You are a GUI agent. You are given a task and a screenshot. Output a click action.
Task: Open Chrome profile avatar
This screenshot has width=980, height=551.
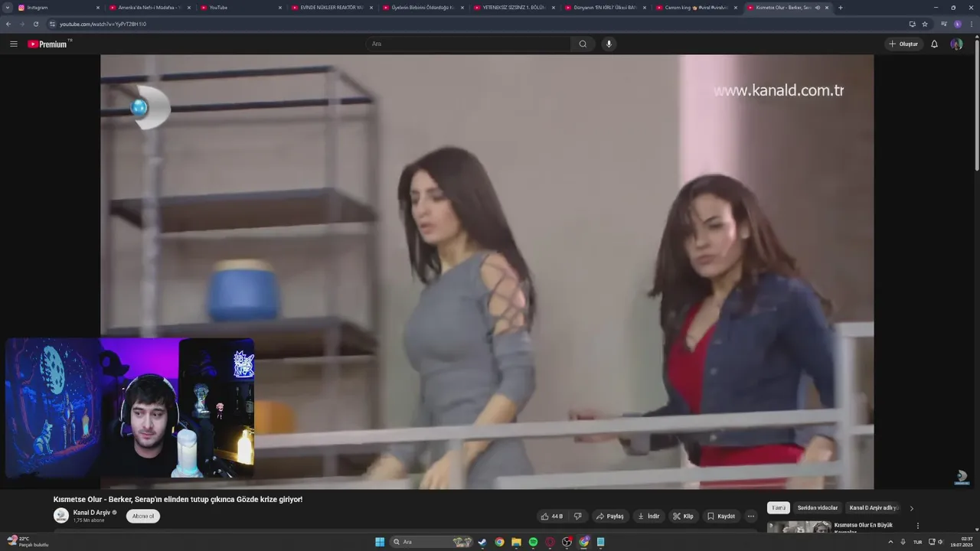click(958, 24)
